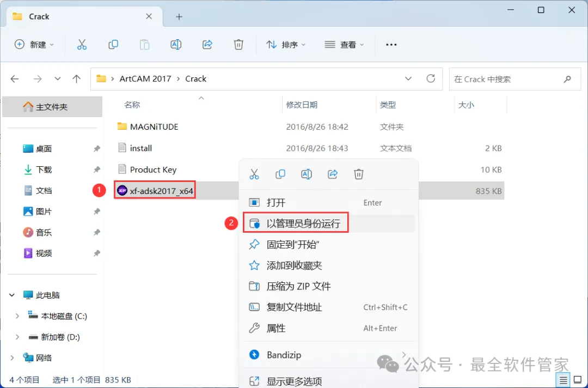Add a new tab with plus button
This screenshot has width=588, height=388.
tap(179, 17)
